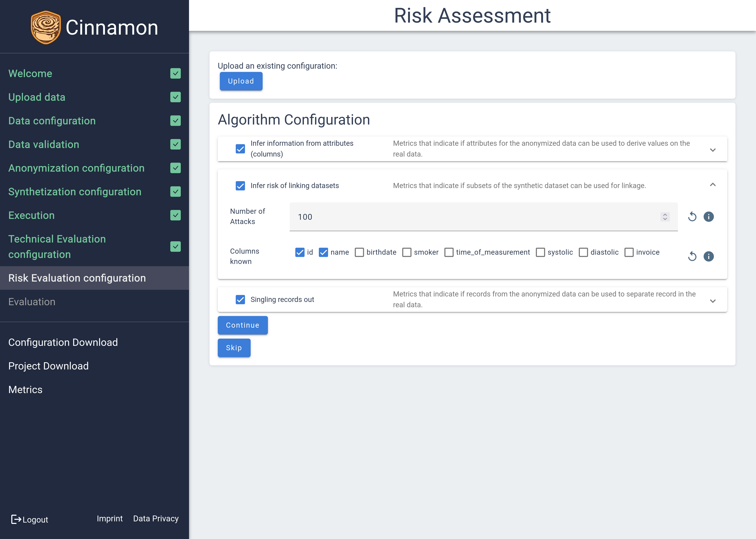
Task: Click the Number of Attacks input field
Action: [484, 217]
